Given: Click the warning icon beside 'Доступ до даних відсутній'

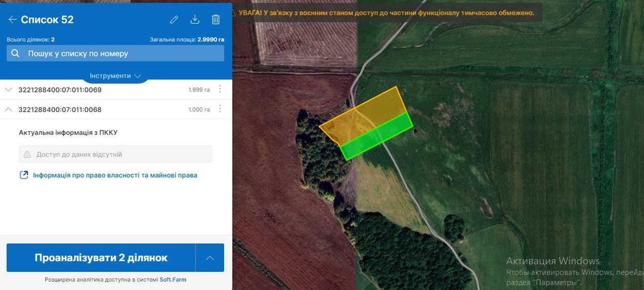Looking at the screenshot, I should point(27,154).
